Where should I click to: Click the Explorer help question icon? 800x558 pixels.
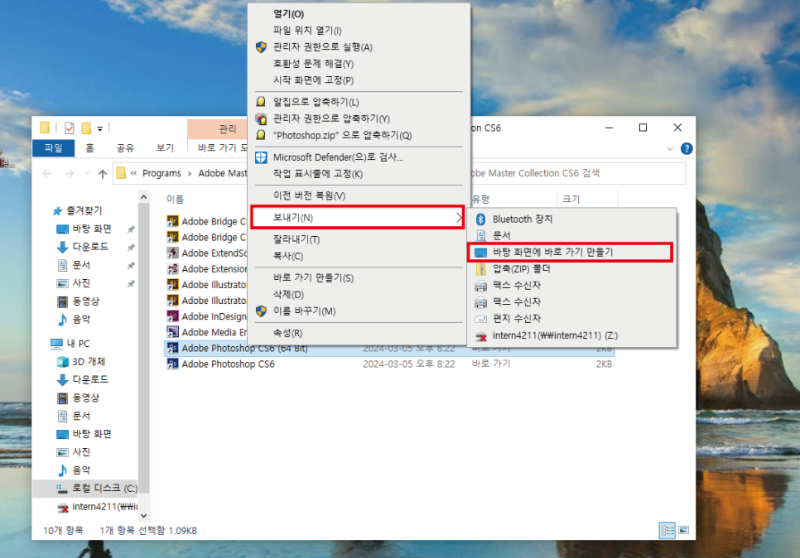tap(687, 148)
